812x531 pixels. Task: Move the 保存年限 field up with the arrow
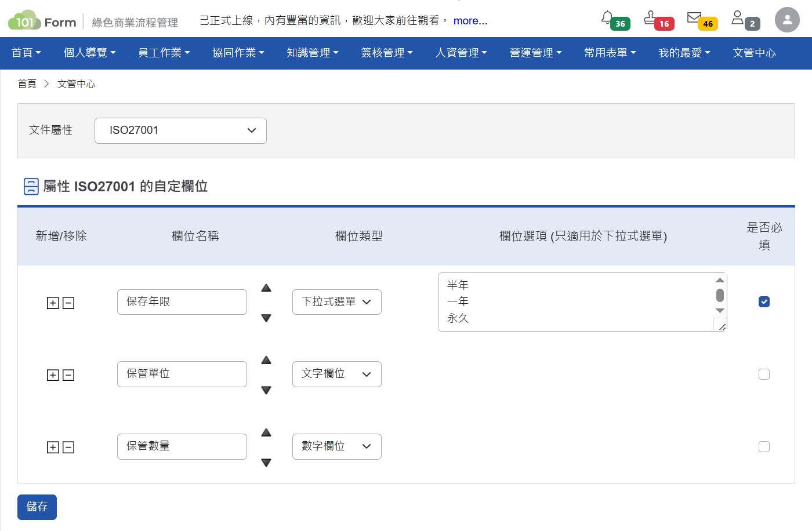[266, 288]
